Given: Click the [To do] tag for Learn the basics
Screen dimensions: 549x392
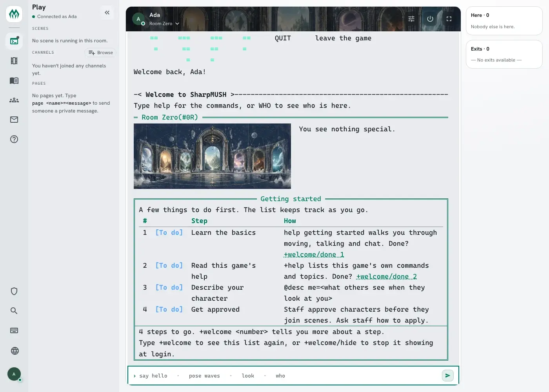Looking at the screenshot, I should 169,232.
